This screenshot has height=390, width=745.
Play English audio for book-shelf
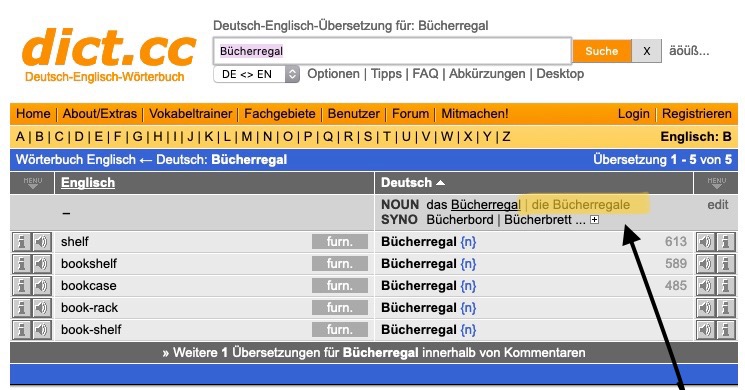pos(42,330)
